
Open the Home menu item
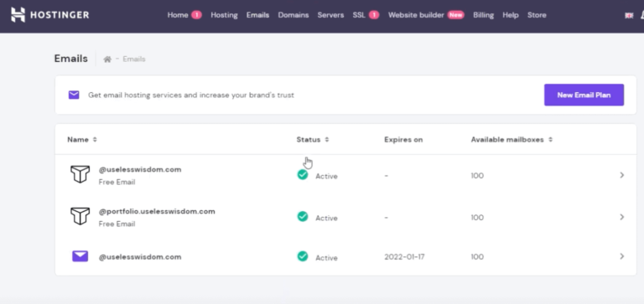click(x=178, y=15)
